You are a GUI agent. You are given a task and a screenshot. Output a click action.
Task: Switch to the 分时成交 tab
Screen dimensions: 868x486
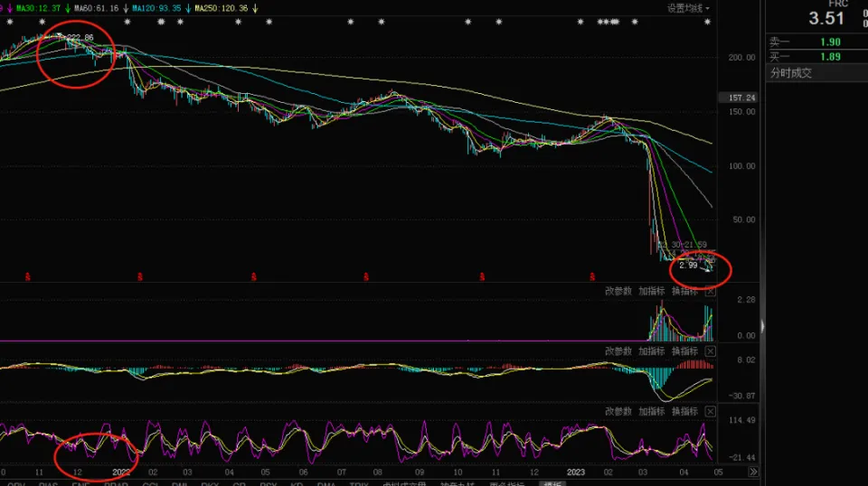pos(790,73)
